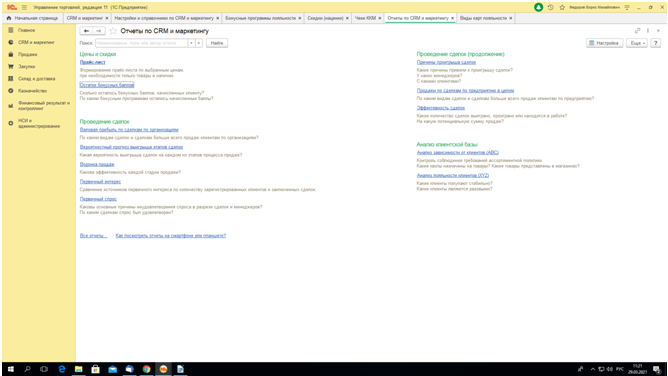Add report page to favorites with star
The width and height of the screenshot is (668, 376).
113,31
